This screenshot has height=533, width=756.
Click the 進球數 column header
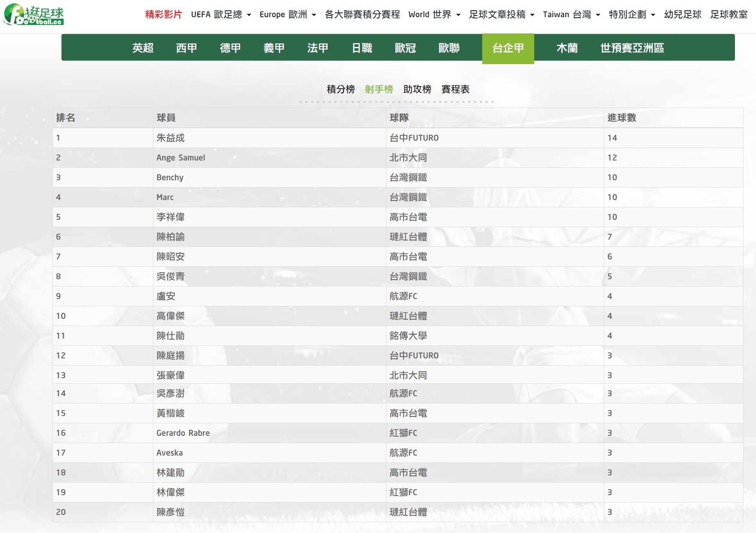pyautogui.click(x=621, y=117)
